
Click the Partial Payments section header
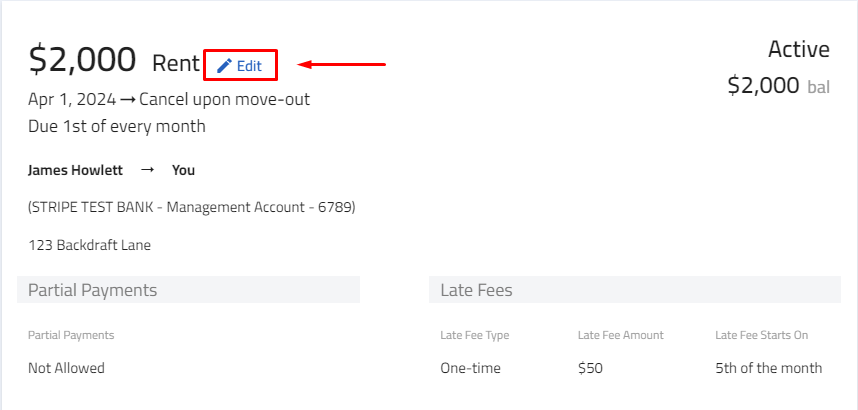click(x=188, y=290)
